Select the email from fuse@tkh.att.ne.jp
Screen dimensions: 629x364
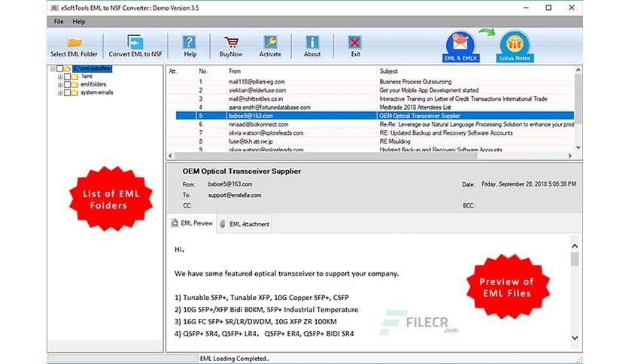pos(251,141)
